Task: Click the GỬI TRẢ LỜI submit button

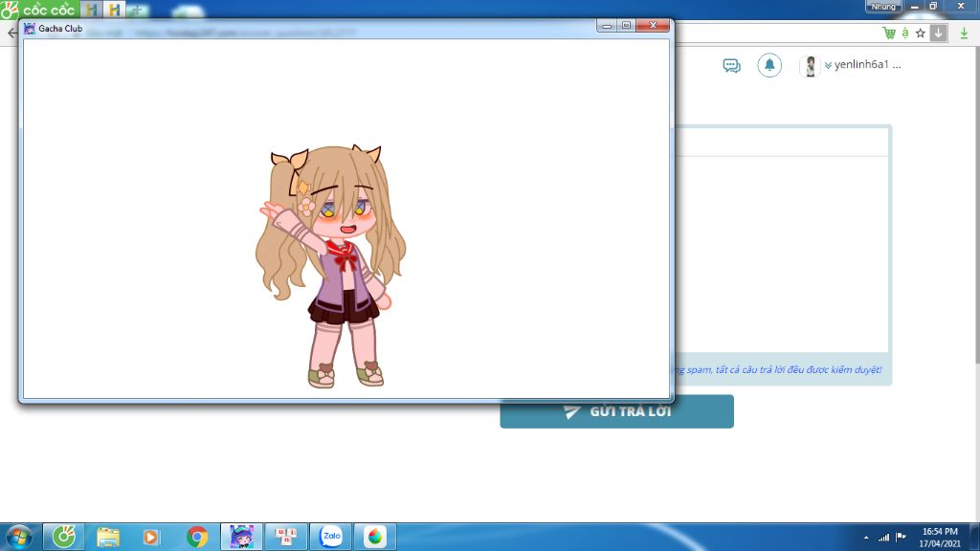Action: click(617, 411)
